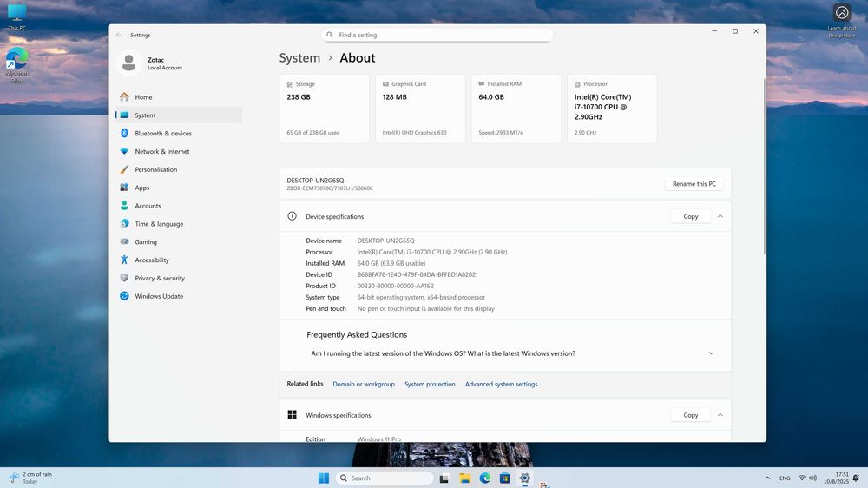Open the weather widget on the taskbar

30,478
